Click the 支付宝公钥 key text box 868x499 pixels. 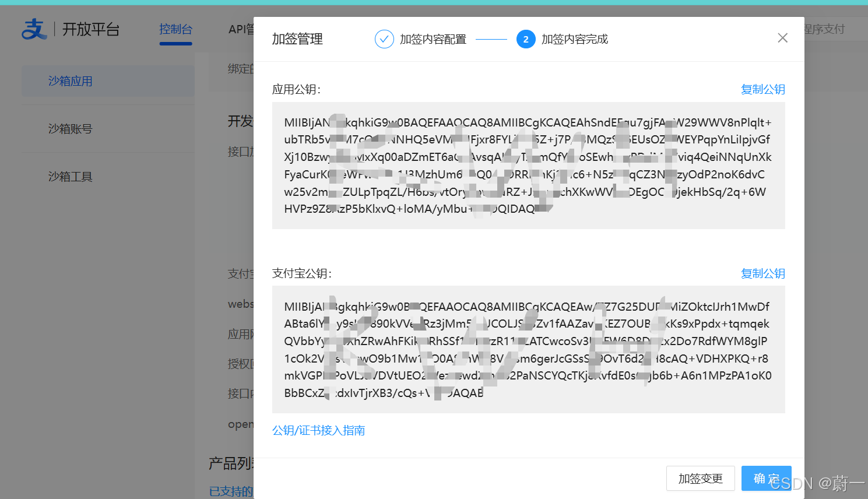point(529,349)
